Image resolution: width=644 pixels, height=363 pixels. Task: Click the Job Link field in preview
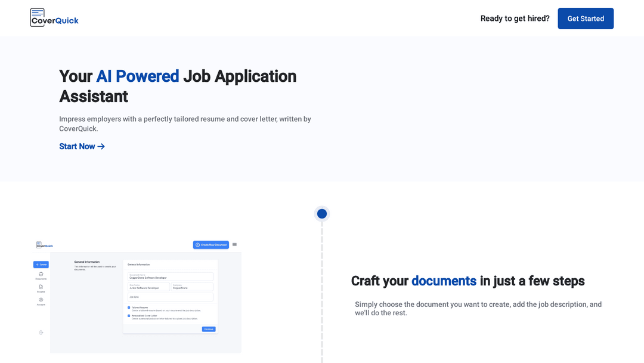pyautogui.click(x=171, y=297)
